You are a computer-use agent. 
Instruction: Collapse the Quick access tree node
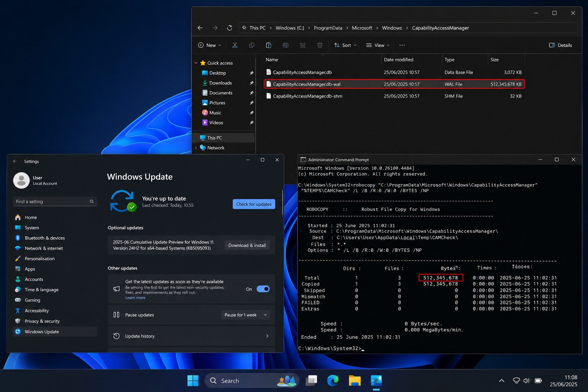tap(196, 63)
